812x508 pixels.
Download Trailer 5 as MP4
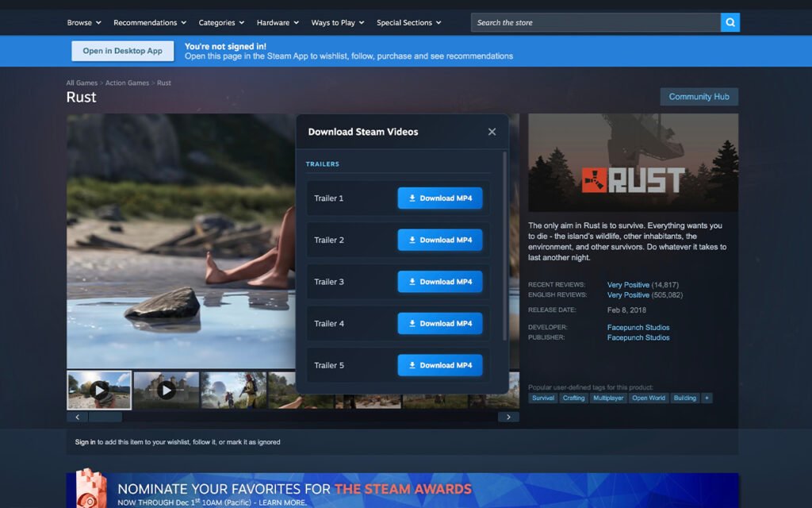[x=440, y=365]
